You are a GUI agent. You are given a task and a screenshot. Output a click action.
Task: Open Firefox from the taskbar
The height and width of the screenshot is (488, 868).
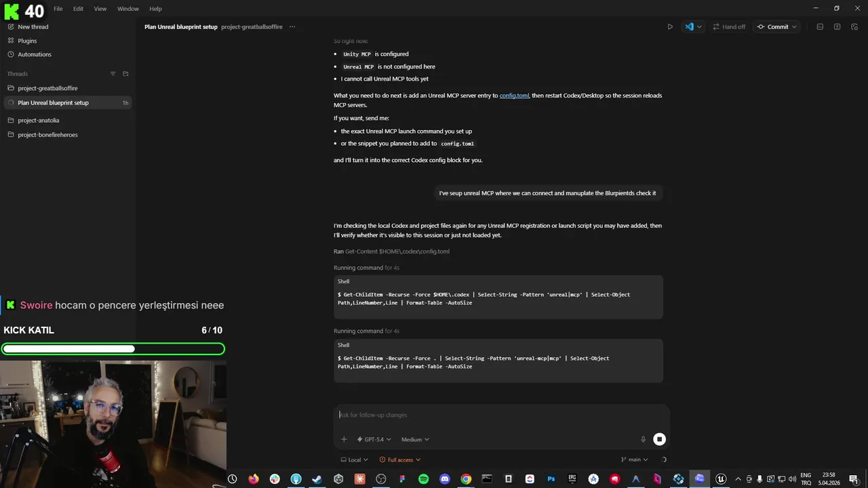tap(254, 479)
